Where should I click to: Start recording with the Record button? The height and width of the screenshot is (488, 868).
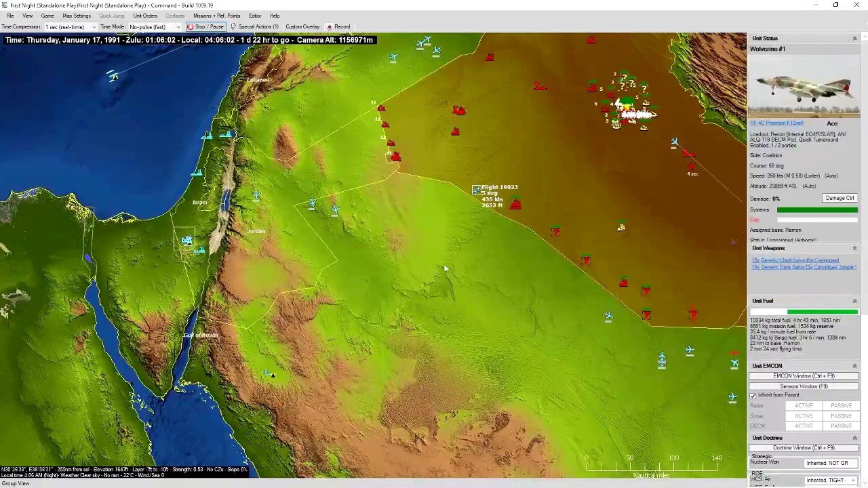(x=338, y=26)
